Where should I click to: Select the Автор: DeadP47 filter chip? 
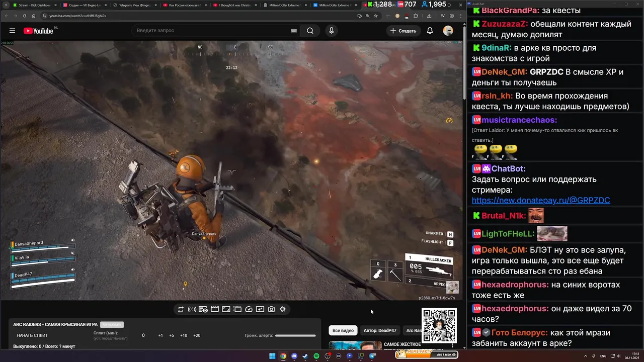pyautogui.click(x=380, y=330)
